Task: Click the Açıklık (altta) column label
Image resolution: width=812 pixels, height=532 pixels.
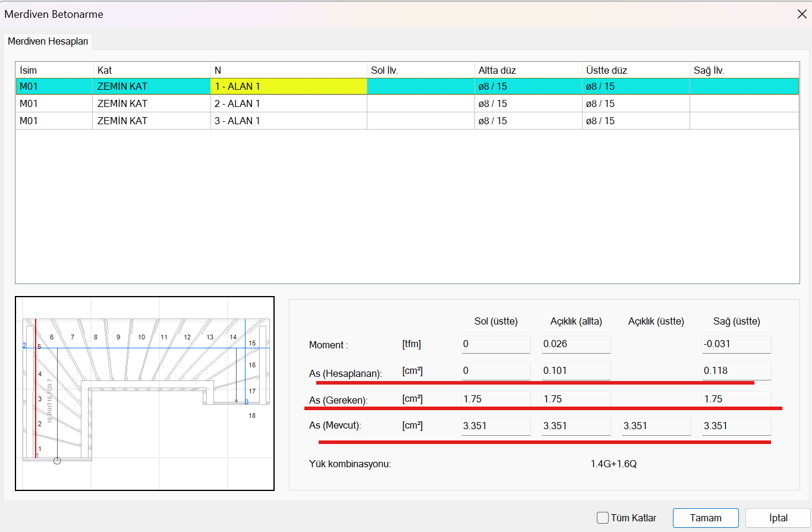Action: [576, 322]
